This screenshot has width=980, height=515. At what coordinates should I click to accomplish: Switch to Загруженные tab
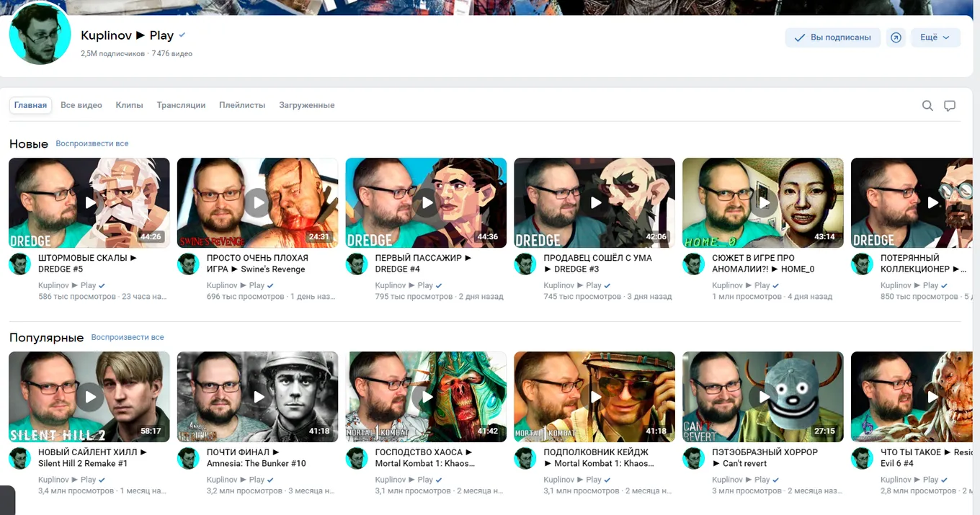[307, 105]
